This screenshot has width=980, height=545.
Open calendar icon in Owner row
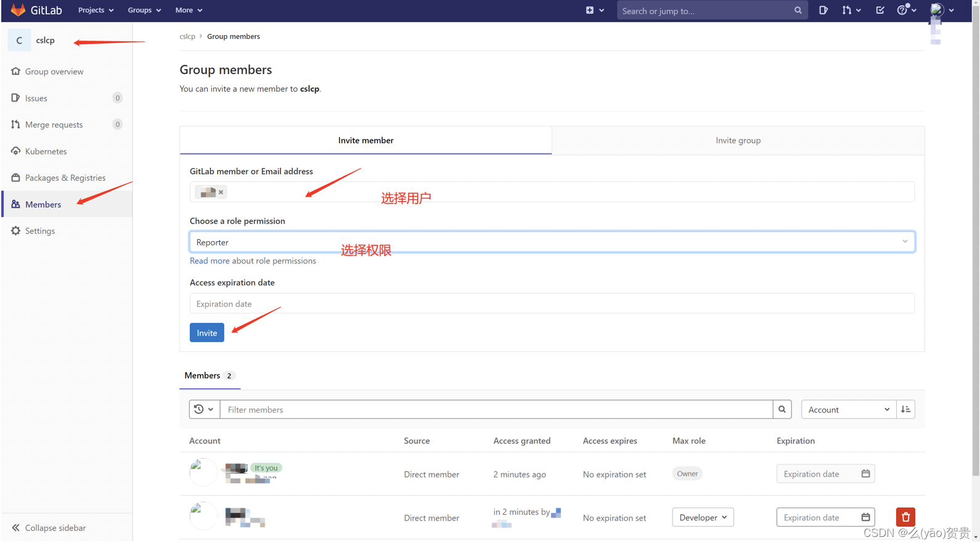pos(865,473)
